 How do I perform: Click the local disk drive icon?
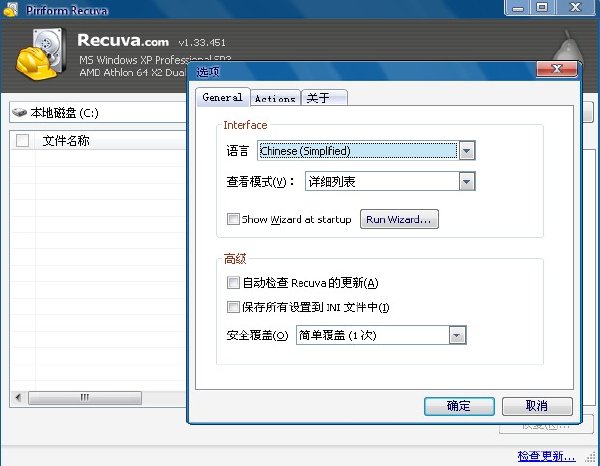point(19,112)
